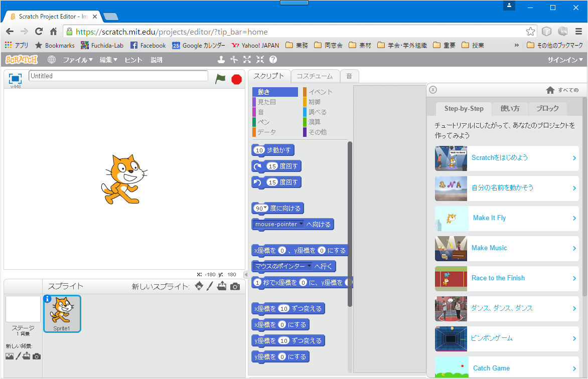This screenshot has height=379, width=588.
Task: Switch to the コスチューム tab
Action: coord(315,76)
